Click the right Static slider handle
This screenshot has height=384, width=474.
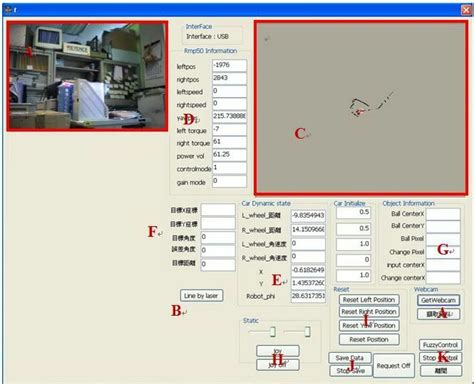coord(308,332)
